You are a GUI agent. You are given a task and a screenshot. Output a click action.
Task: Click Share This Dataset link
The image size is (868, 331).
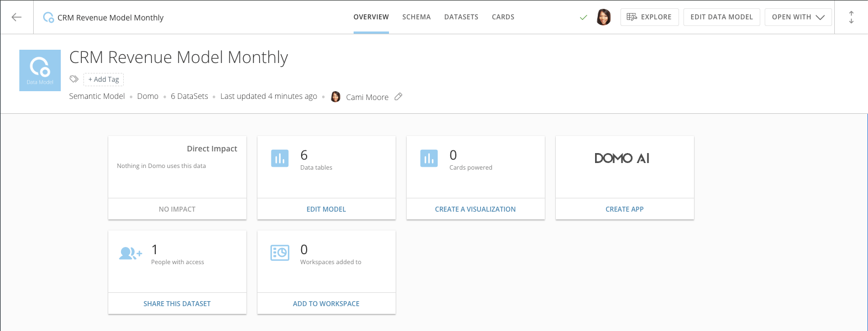tap(177, 303)
